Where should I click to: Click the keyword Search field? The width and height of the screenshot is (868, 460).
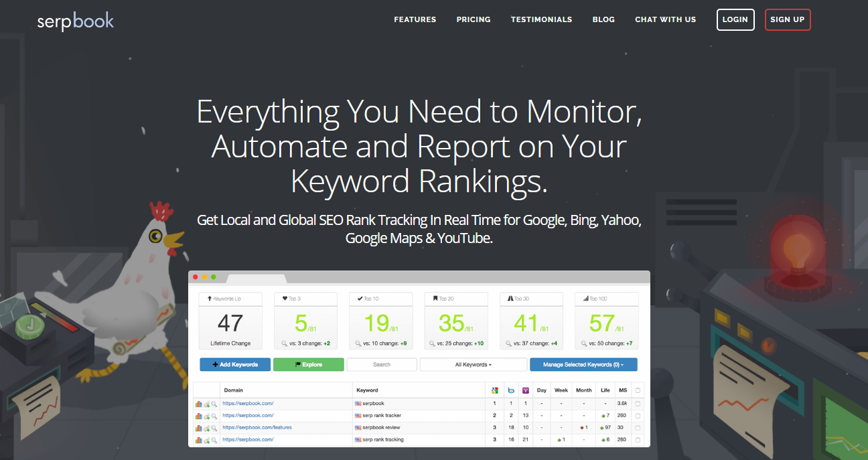pyautogui.click(x=382, y=365)
